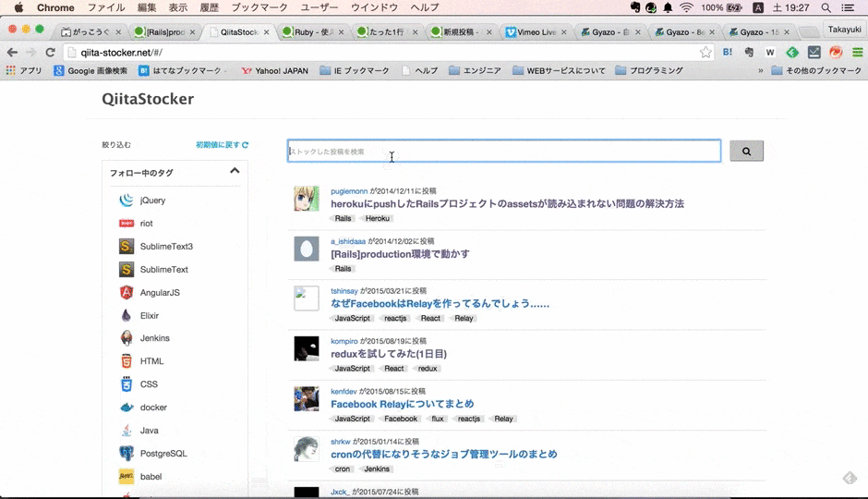Select the Java tag icon
This screenshot has height=499, width=868.
coord(127,431)
